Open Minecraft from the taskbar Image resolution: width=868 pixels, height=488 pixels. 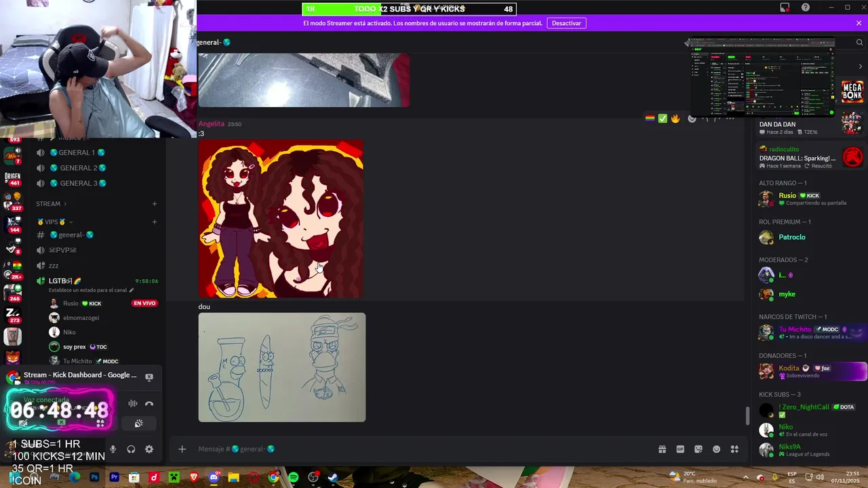[x=174, y=477]
